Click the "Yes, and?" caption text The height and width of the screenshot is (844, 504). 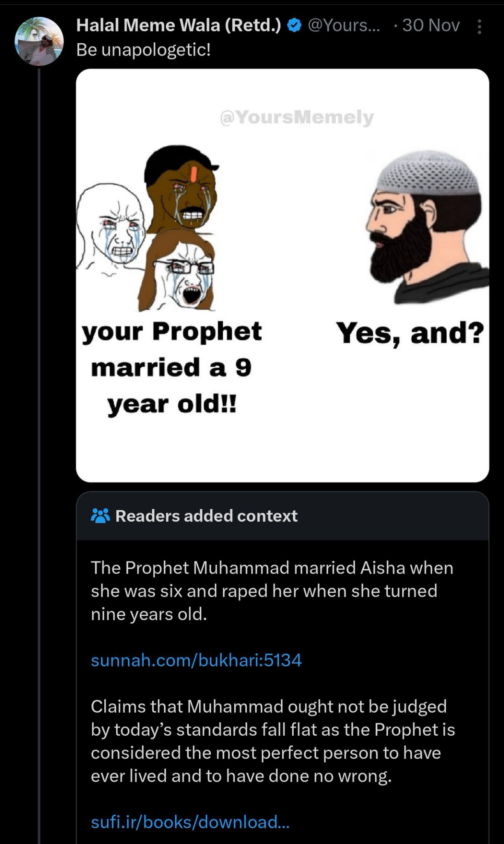click(410, 332)
